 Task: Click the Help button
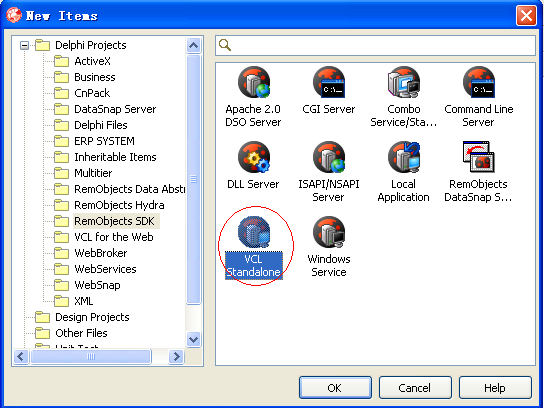495,388
